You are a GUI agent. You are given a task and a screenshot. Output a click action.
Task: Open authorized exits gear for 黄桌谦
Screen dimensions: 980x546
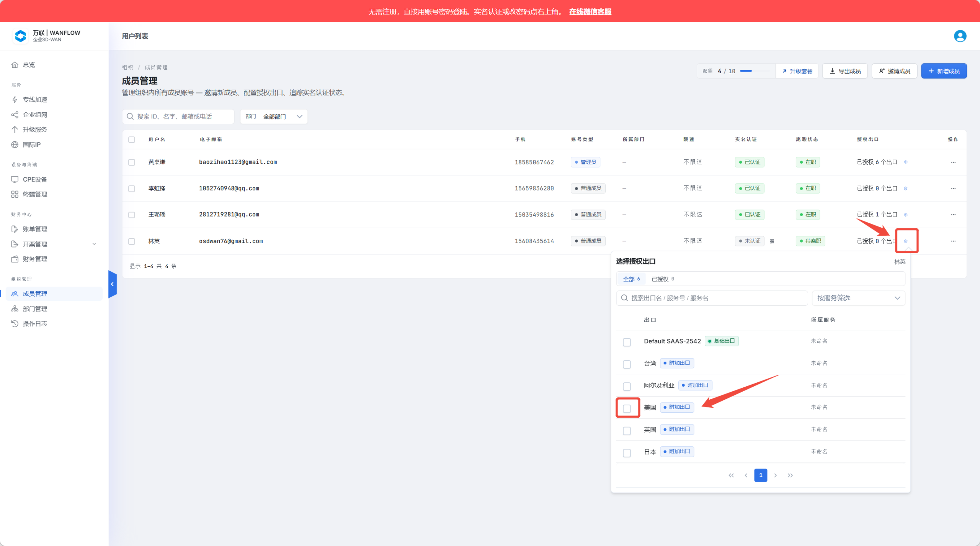tap(906, 162)
